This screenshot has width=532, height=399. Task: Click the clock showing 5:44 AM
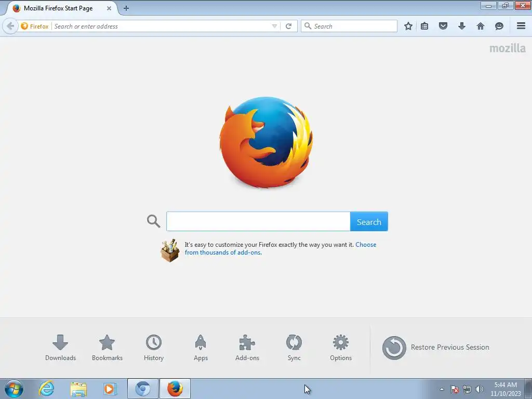506,389
